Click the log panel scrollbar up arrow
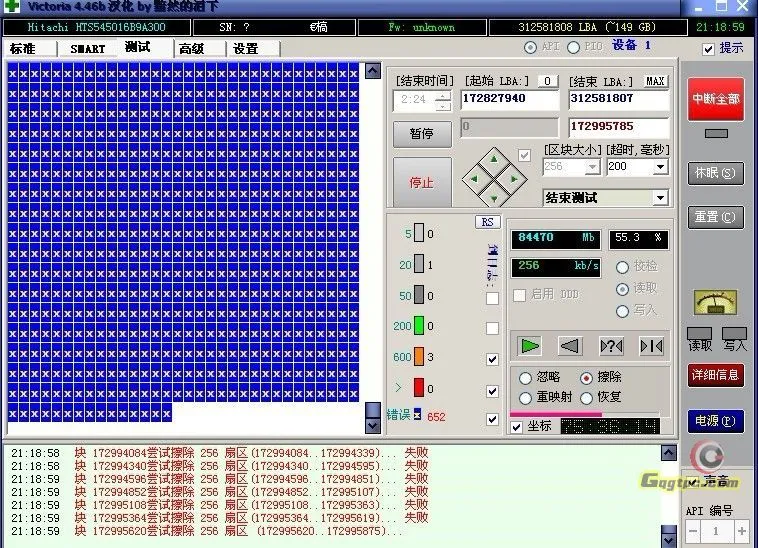 click(x=668, y=453)
